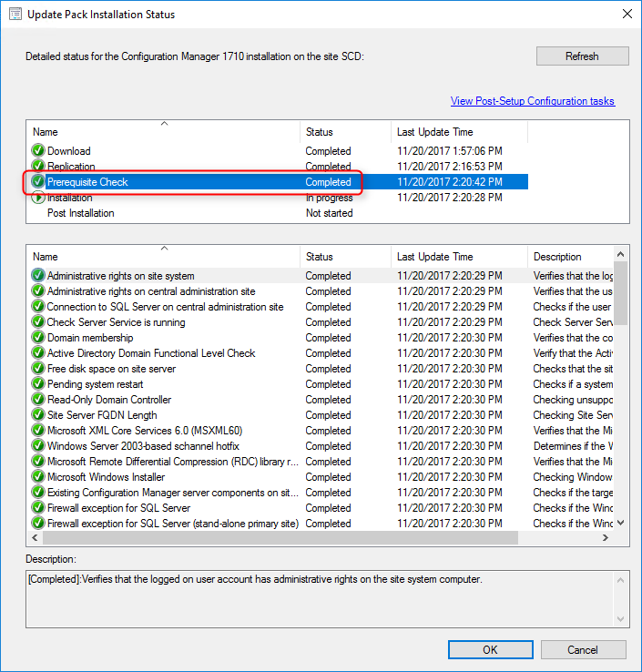Select the Download row
The image size is (642, 672).
(279, 151)
